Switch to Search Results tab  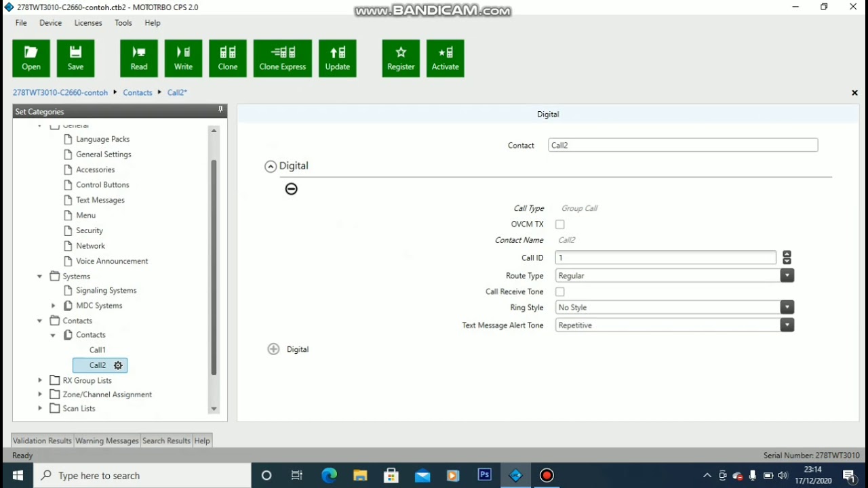pos(166,441)
